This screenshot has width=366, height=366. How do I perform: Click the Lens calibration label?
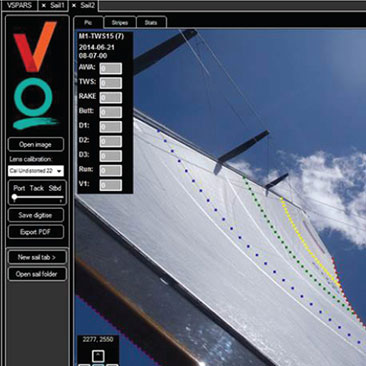pos(31,159)
